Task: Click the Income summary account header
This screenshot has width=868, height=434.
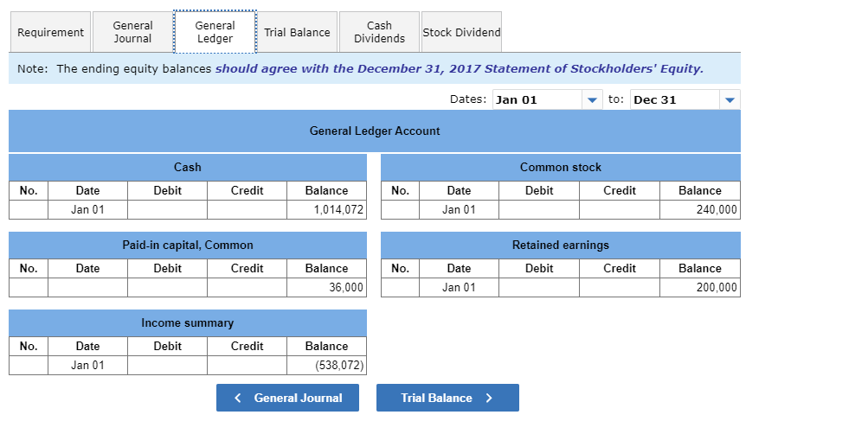Action: click(188, 323)
